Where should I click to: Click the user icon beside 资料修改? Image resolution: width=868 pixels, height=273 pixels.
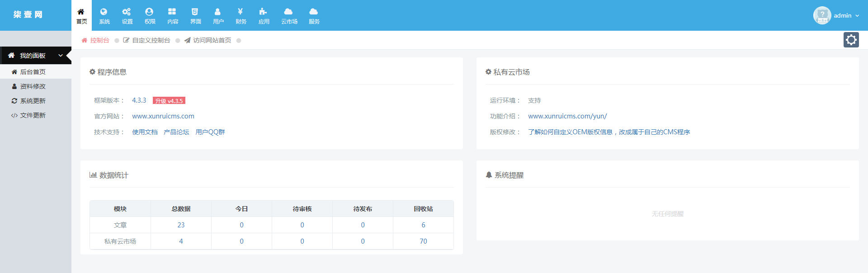pyautogui.click(x=14, y=86)
